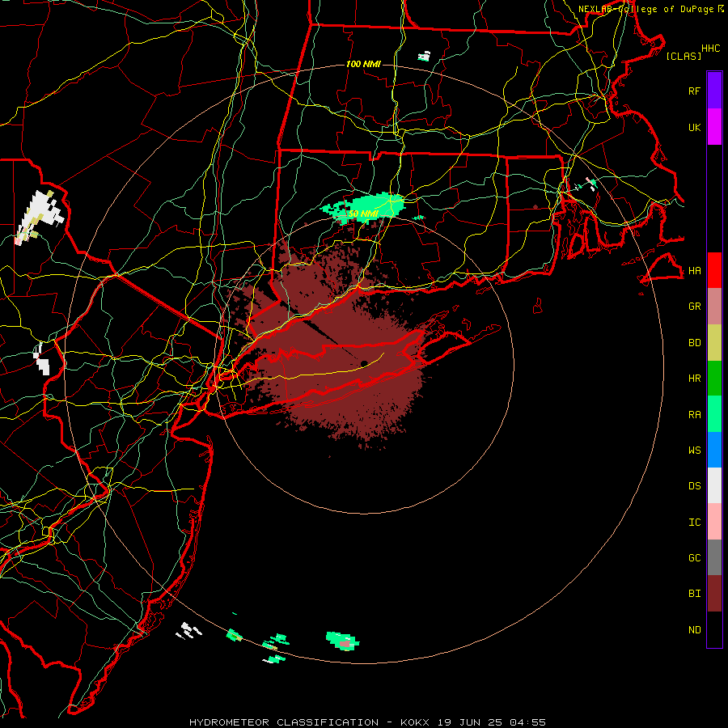This screenshot has height=728, width=728.
Task: Click the DS white legend swatch
Action: pyautogui.click(x=714, y=485)
